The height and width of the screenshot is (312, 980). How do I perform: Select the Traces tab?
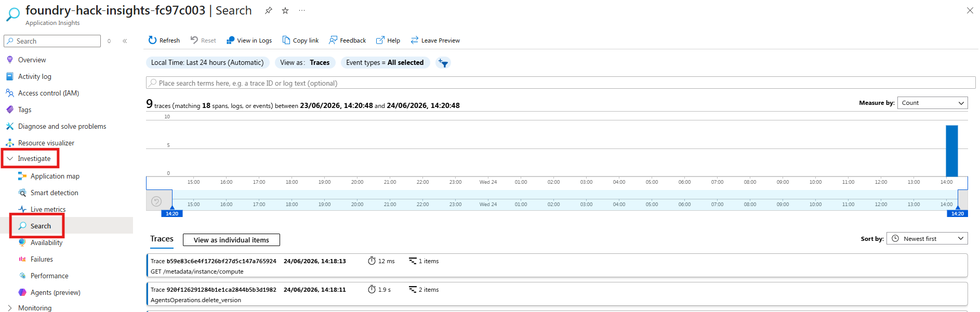[x=162, y=239]
